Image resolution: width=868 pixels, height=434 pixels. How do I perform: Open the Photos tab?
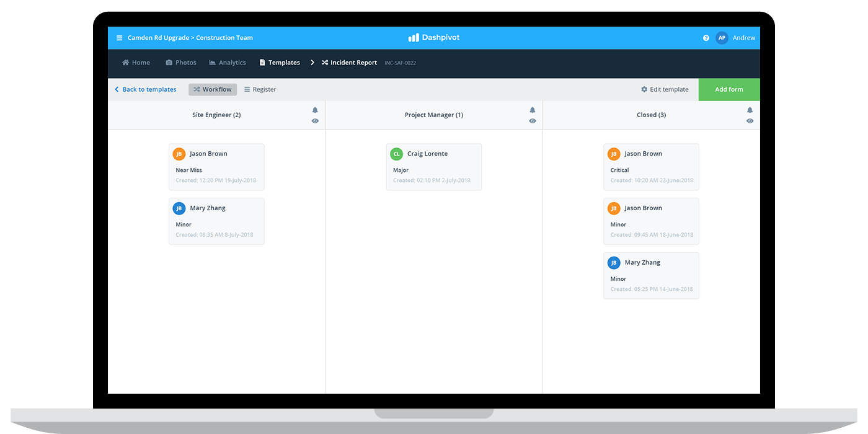(181, 63)
